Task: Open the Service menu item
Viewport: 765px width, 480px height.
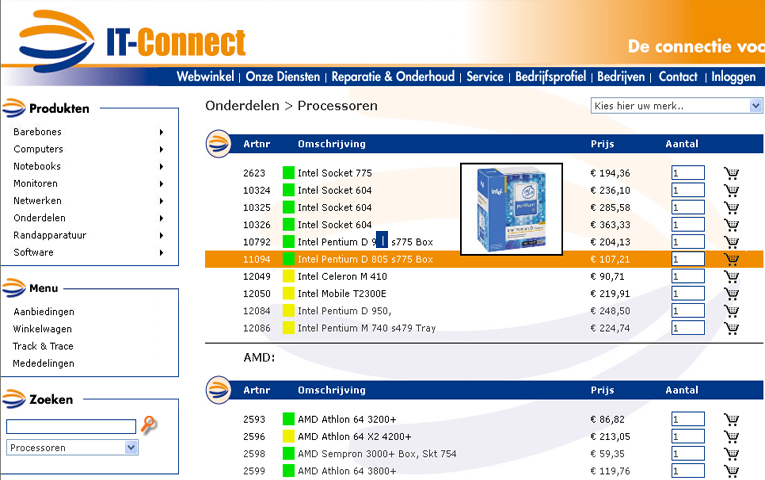Action: [x=484, y=77]
